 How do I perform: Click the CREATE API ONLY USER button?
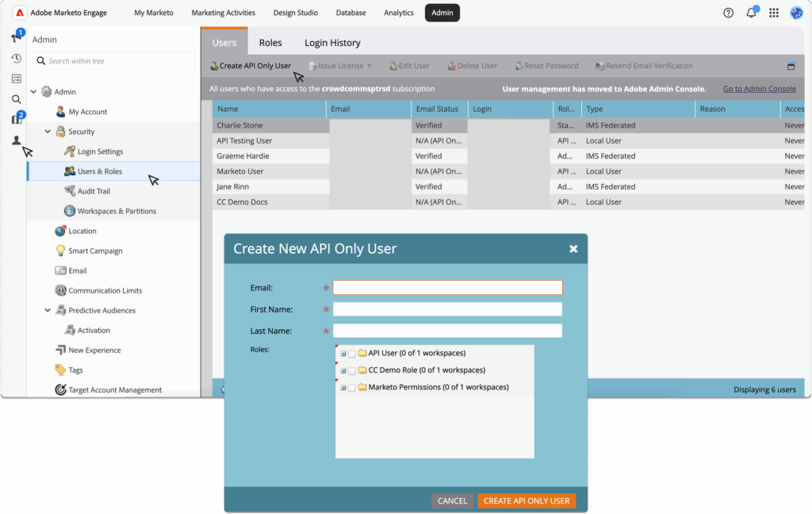coord(527,501)
